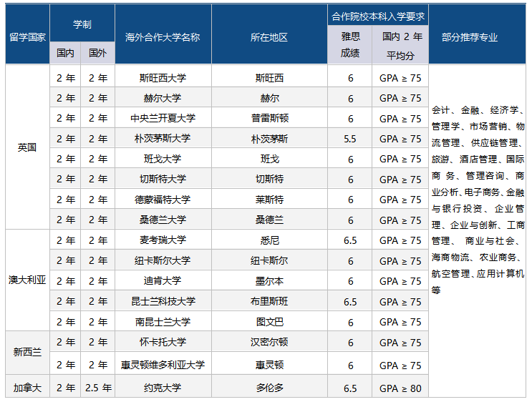Click the 图文巴 location cell
The image size is (532, 402).
tap(269, 322)
